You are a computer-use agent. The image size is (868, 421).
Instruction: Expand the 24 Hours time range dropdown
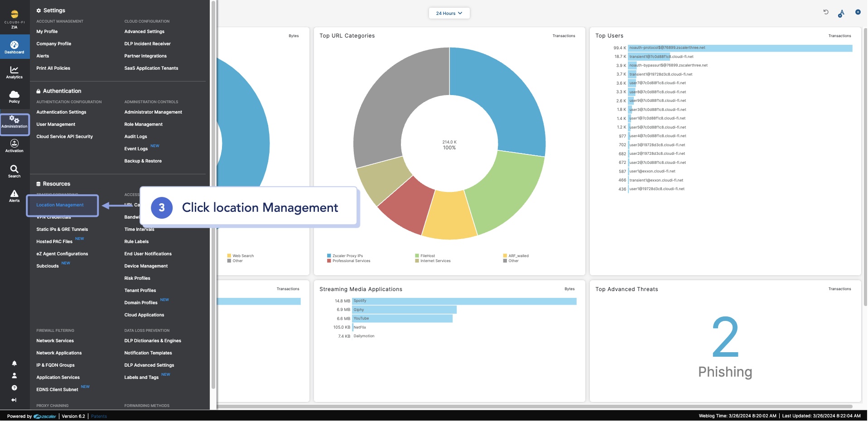pos(449,13)
